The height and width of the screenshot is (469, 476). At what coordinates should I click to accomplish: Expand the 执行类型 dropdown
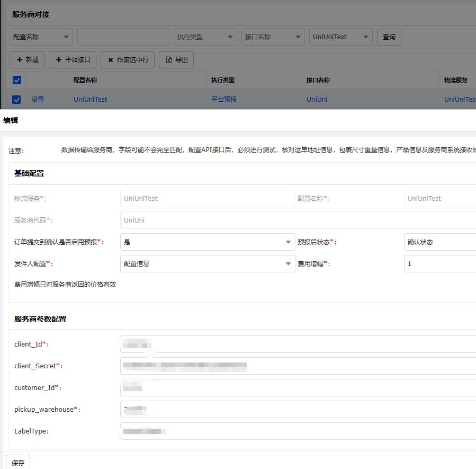pos(205,37)
